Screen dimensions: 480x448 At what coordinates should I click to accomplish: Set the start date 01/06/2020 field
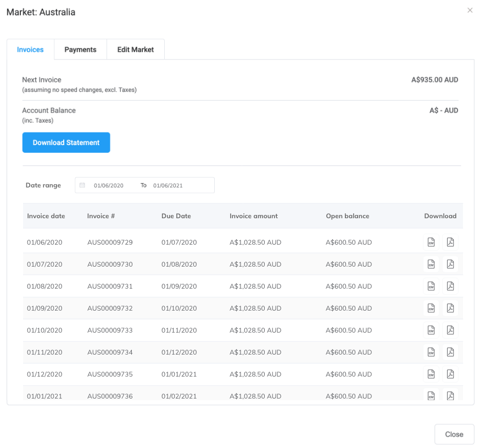coord(109,185)
